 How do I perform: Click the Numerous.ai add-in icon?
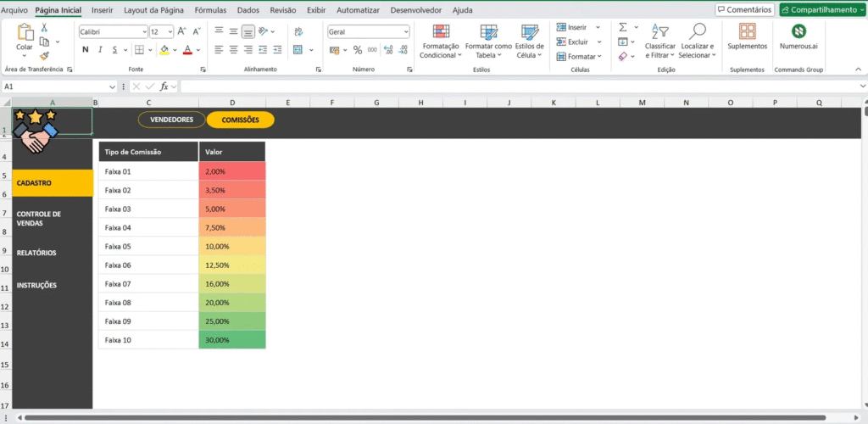(x=798, y=32)
